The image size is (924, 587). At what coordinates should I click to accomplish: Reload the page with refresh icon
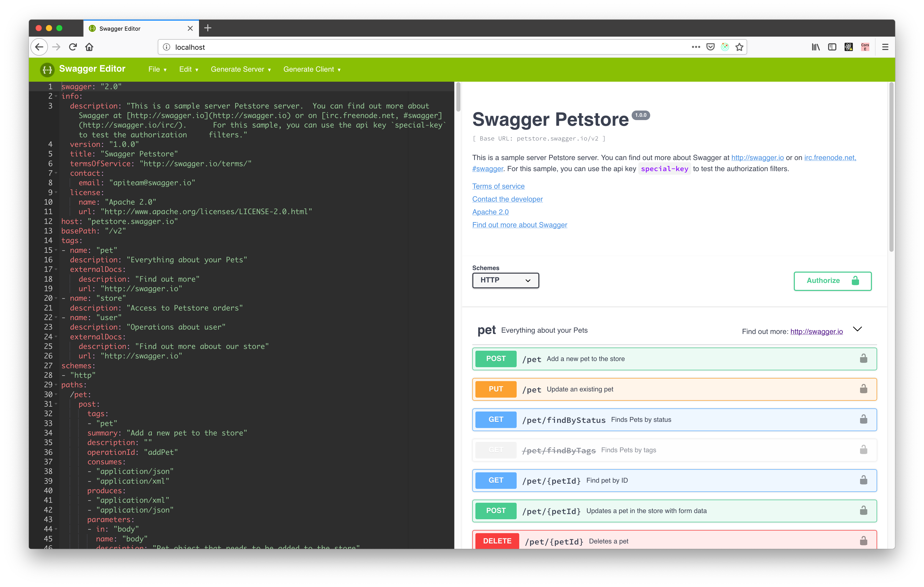pos(73,47)
